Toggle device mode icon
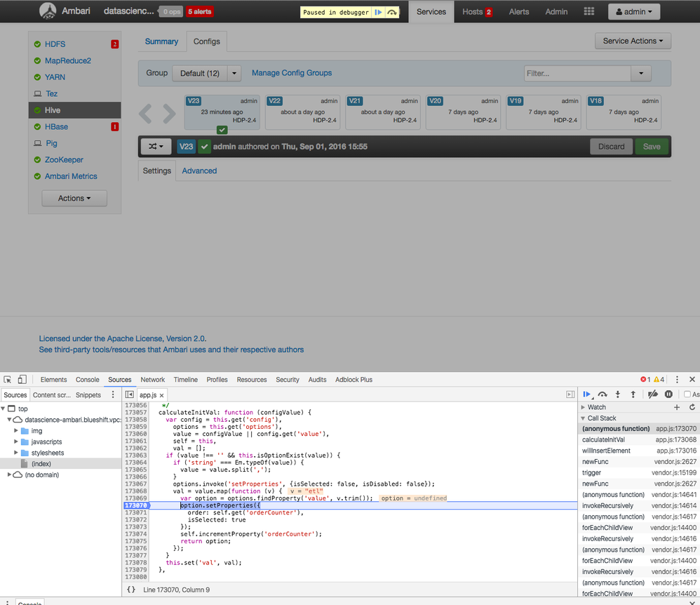This screenshot has height=605, width=700. tap(22, 380)
